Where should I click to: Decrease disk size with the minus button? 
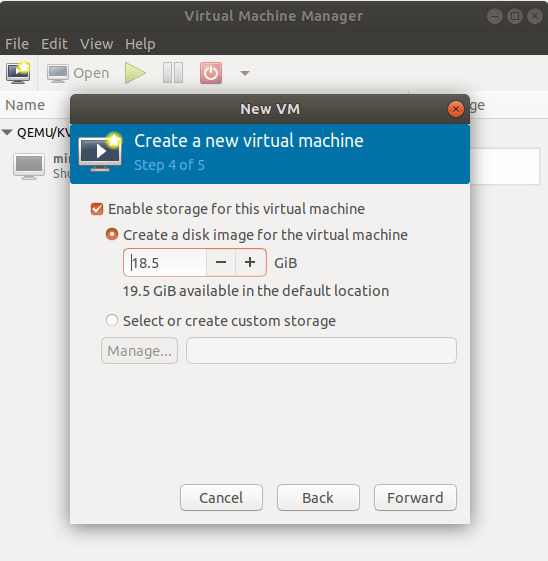pyautogui.click(x=221, y=263)
